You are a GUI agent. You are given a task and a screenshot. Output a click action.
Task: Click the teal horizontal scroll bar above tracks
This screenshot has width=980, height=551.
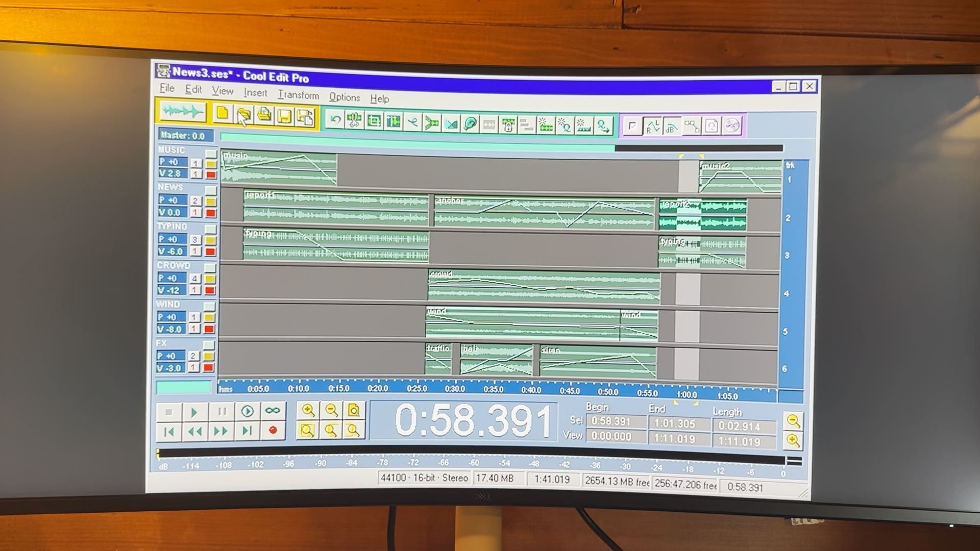(418, 141)
